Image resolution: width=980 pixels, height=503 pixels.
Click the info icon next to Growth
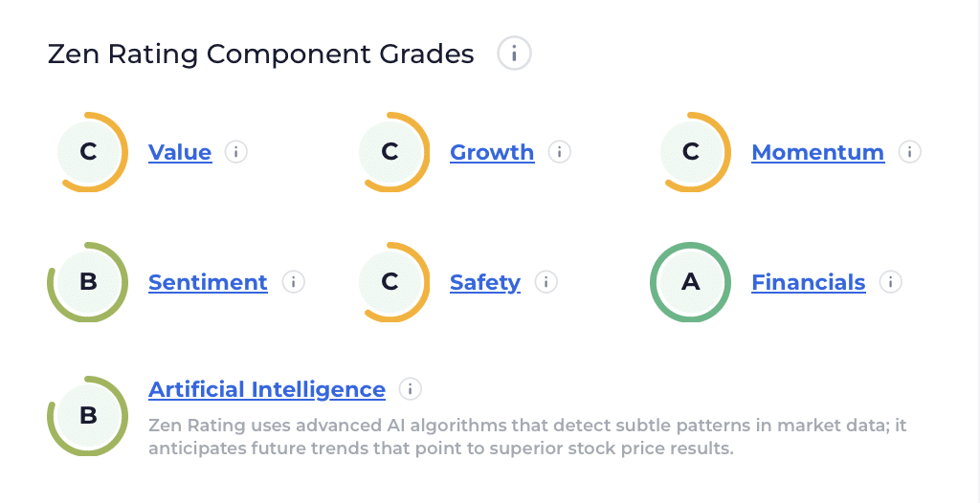559,152
